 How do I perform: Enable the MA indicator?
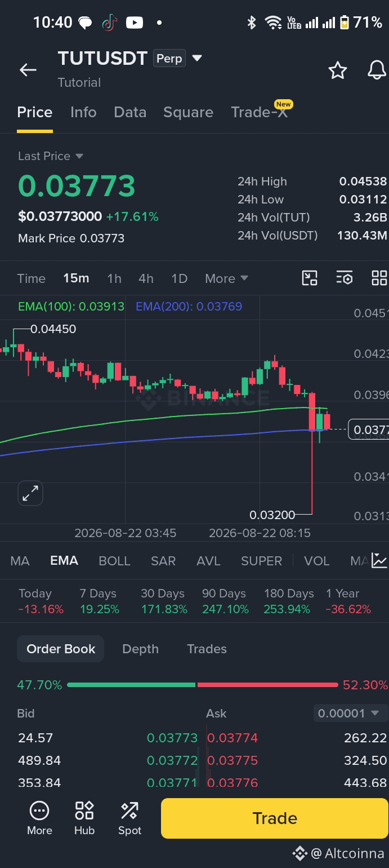[x=20, y=561]
